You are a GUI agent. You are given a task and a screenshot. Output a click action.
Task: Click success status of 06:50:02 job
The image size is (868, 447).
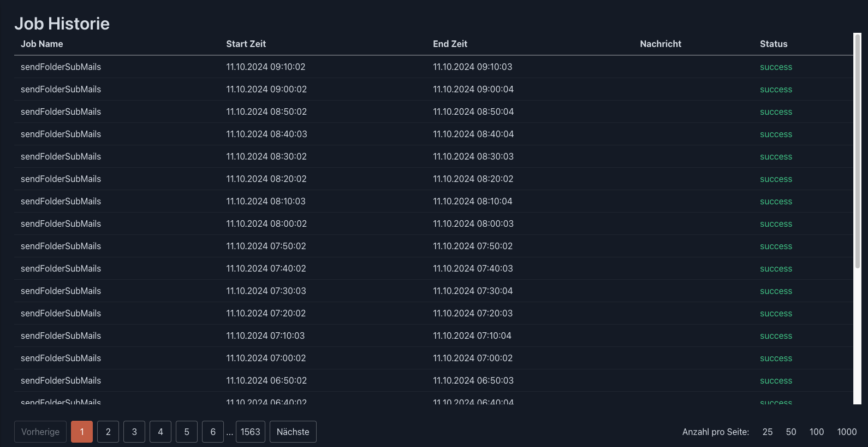point(776,381)
